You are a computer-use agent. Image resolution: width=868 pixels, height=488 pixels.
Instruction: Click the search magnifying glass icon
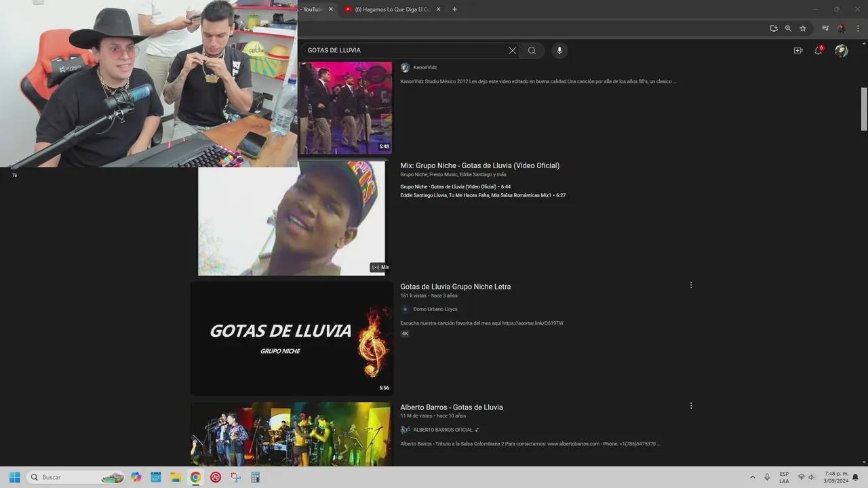[x=532, y=50]
